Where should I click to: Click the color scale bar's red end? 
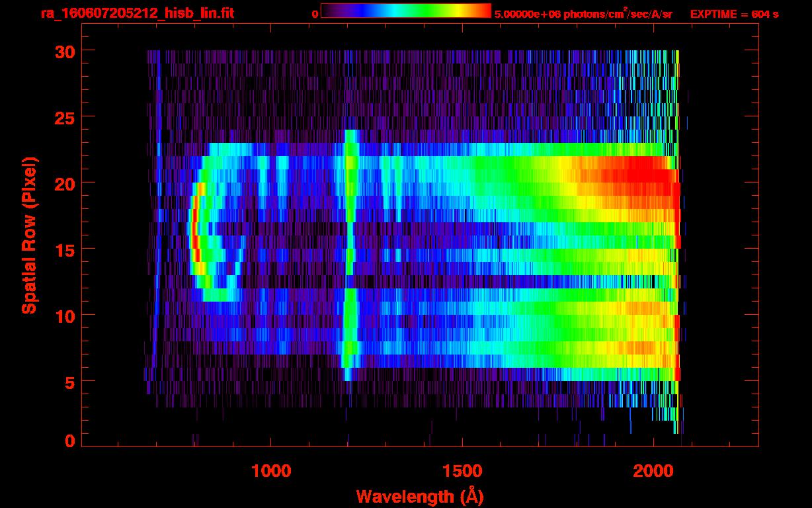(483, 11)
